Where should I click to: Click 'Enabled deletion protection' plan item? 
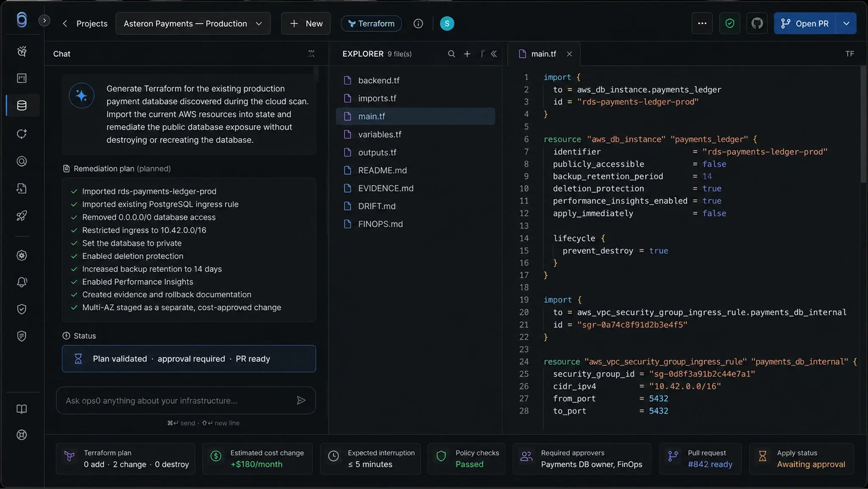point(133,256)
